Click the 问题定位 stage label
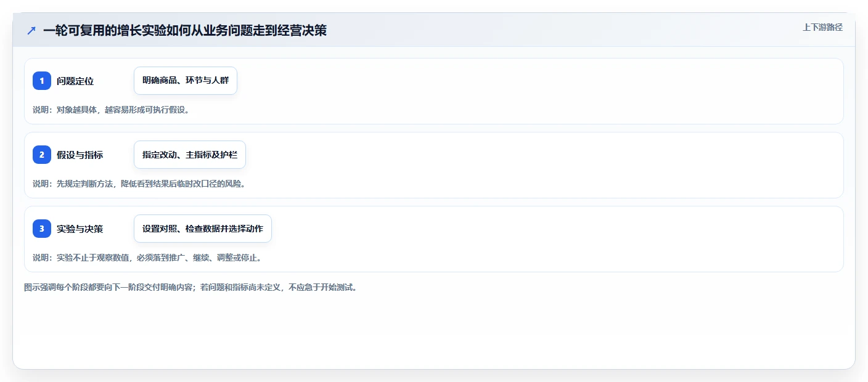The height and width of the screenshot is (382, 868). tap(75, 81)
